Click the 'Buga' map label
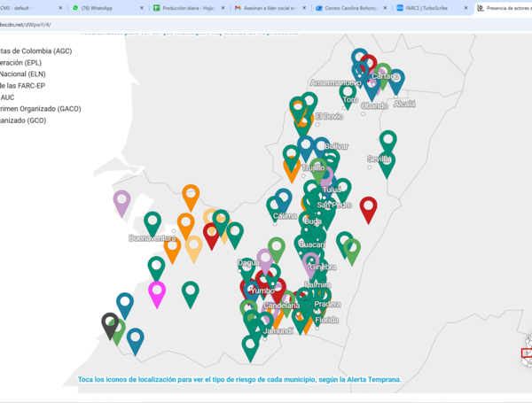This screenshot has height=403, width=532. point(312,221)
